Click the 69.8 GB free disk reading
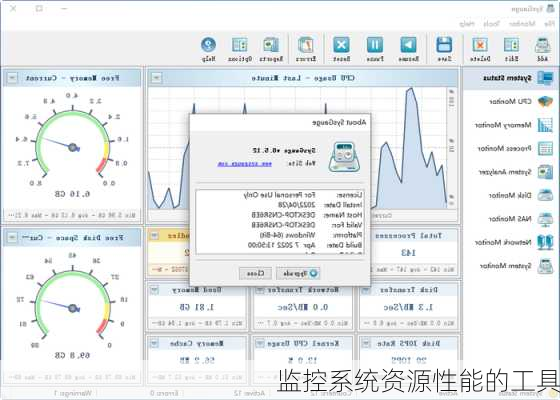Viewport: 560px width, 400px height. 72,355
